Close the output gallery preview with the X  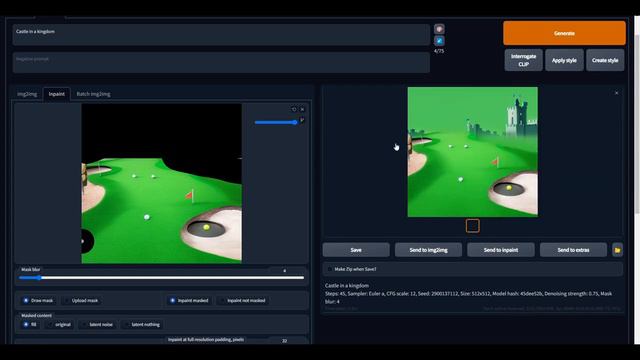point(616,93)
